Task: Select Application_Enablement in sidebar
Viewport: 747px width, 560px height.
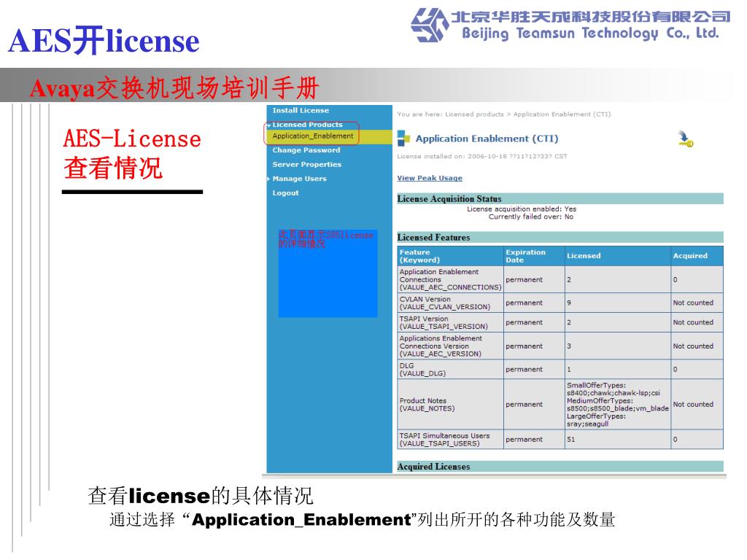Action: point(313,136)
